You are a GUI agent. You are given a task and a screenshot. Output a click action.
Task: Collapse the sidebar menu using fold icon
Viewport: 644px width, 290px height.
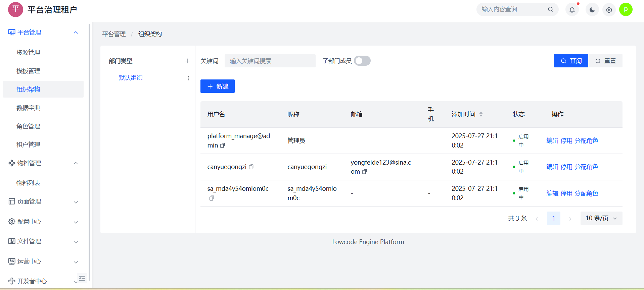(x=82, y=278)
